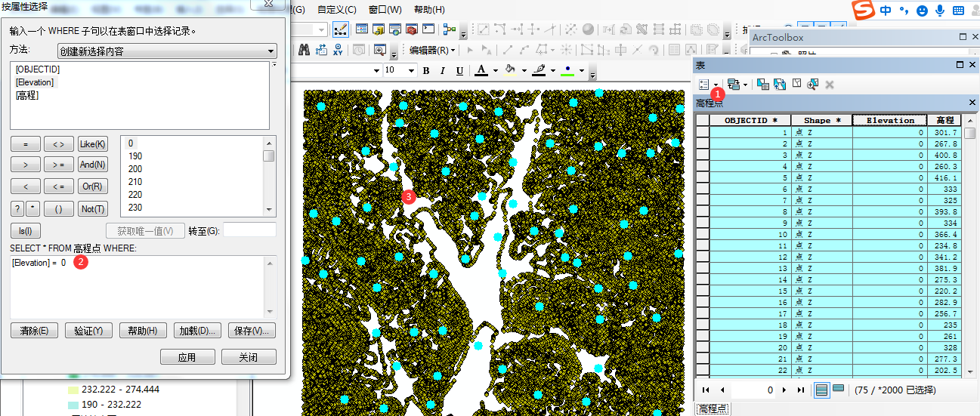Select the 高程点 tab at table bottom
Viewport: 980px width, 416px height.
click(x=713, y=408)
